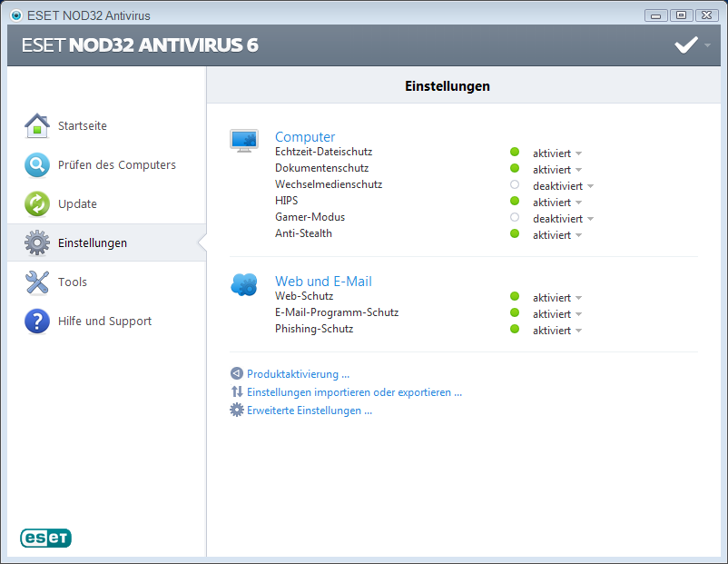Expand arrow next to header checkmark
Image resolution: width=728 pixels, height=564 pixels.
tap(707, 45)
